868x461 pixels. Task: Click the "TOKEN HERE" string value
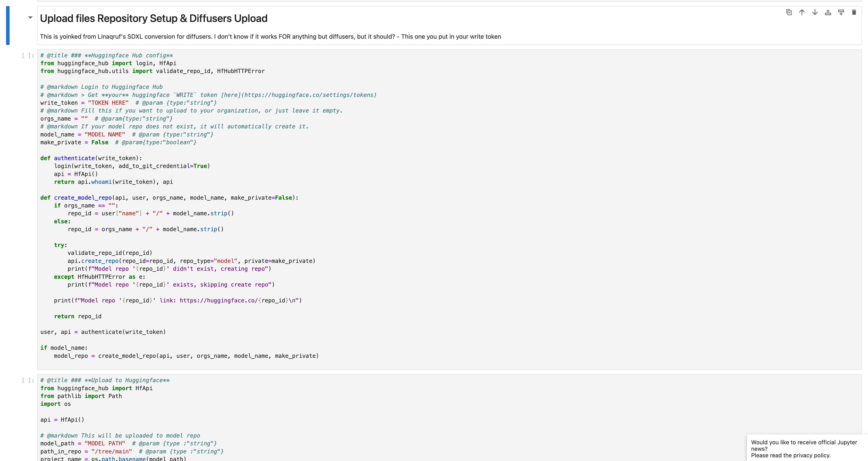(108, 103)
